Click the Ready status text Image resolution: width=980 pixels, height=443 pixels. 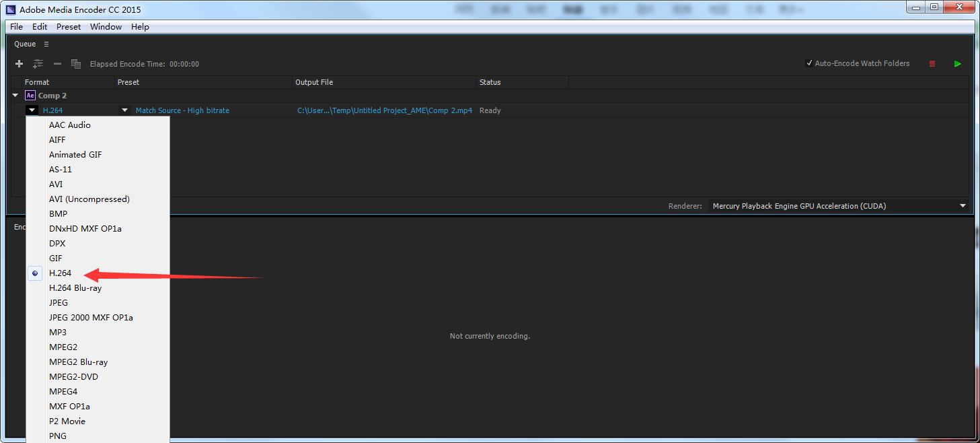coord(490,110)
